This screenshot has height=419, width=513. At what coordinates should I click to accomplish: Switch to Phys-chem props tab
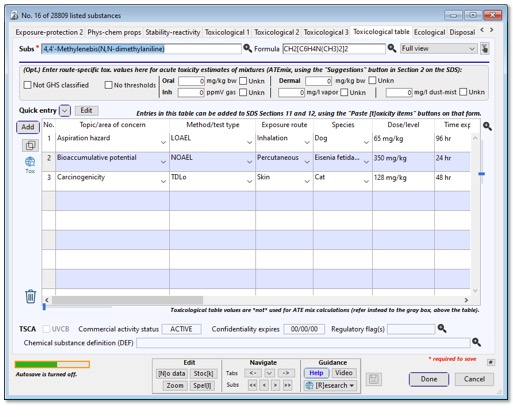click(114, 32)
